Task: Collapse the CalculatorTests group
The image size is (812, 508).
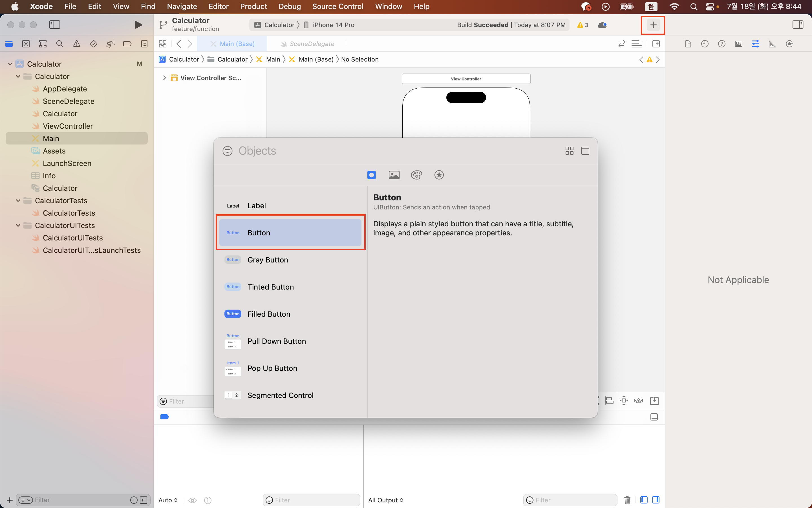Action: pyautogui.click(x=18, y=201)
